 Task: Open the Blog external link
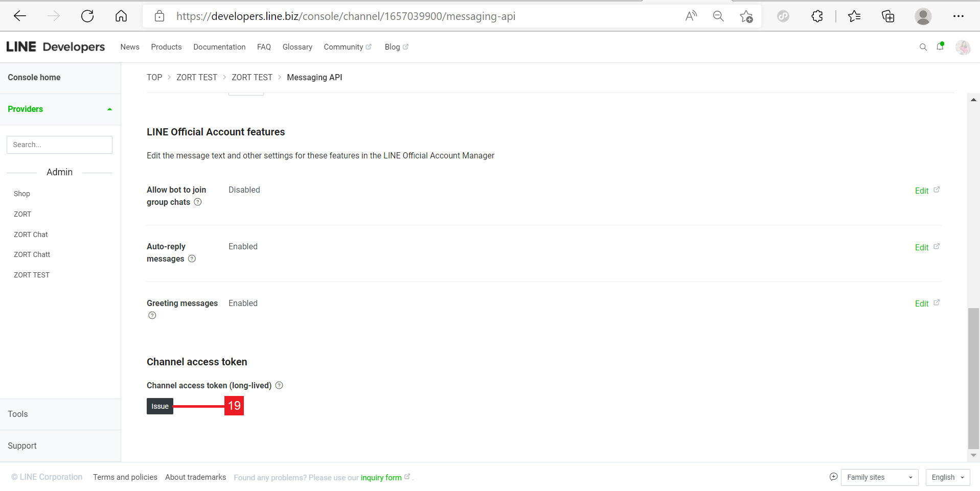[397, 47]
